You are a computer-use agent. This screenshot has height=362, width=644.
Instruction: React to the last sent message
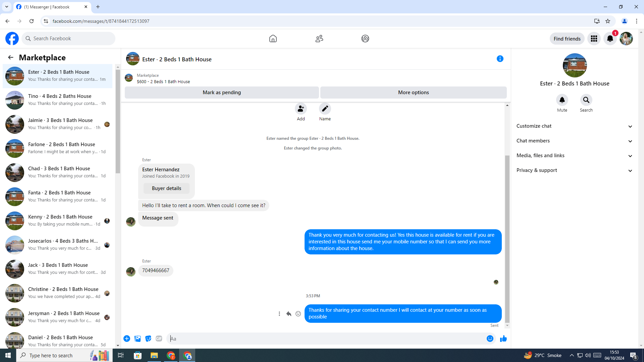point(298,314)
